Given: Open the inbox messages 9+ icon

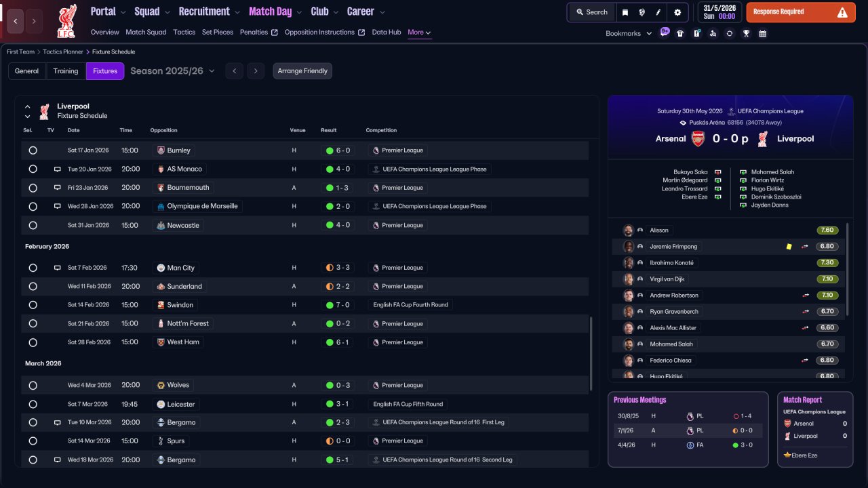Looking at the screenshot, I should click(664, 32).
